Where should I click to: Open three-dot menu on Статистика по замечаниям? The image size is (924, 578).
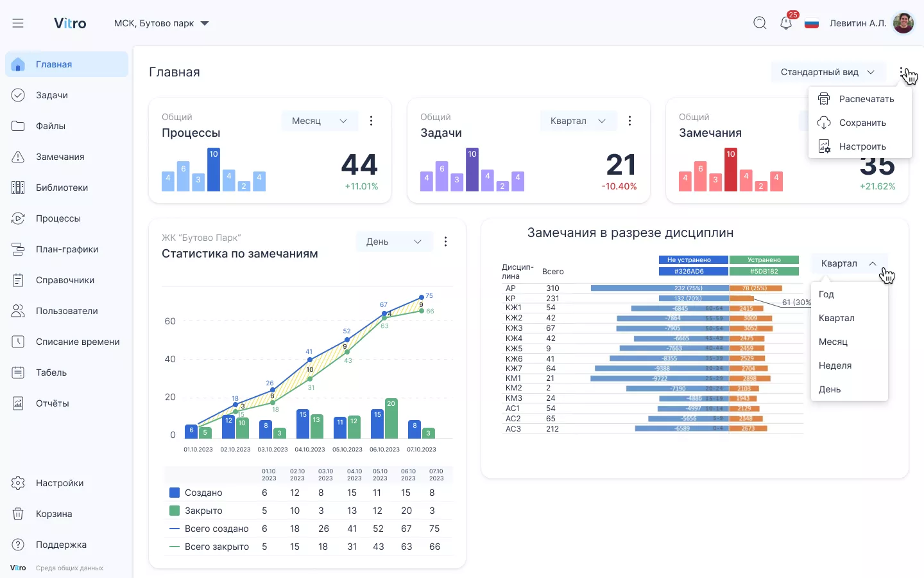(x=445, y=241)
